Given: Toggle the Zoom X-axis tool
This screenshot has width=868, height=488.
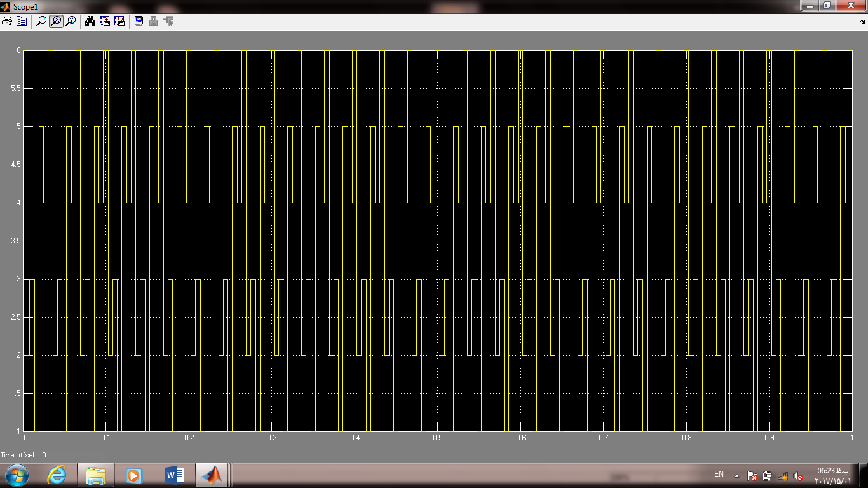Looking at the screenshot, I should (56, 21).
